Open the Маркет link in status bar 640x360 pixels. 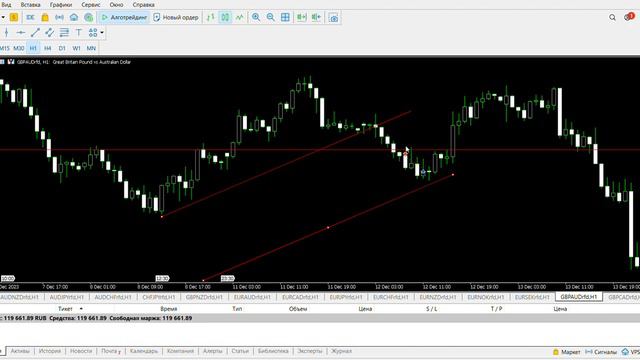567,352
